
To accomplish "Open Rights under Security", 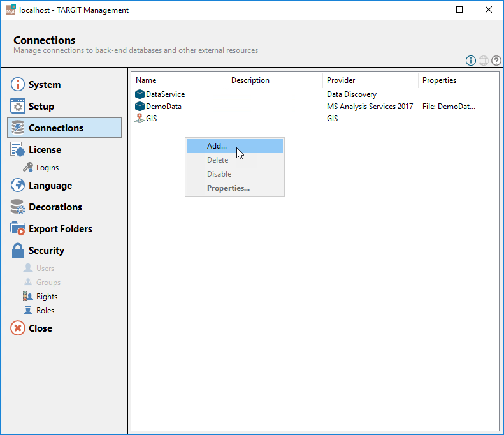I will click(47, 297).
